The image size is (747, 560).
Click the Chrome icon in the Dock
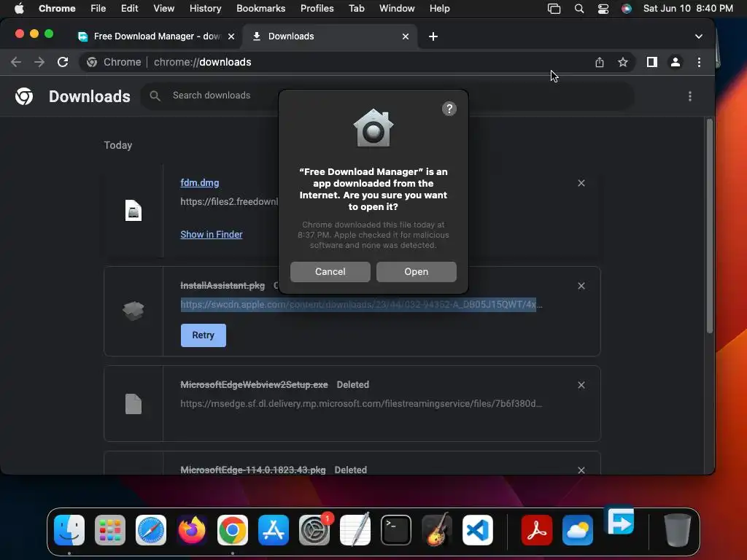pos(233,530)
